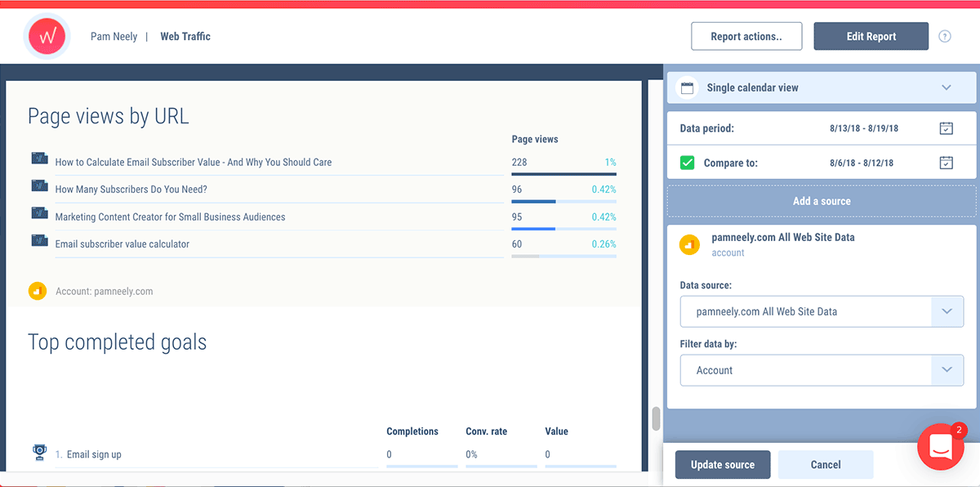The image size is (980, 487).
Task: Open the red chat support bubble
Action: (x=941, y=447)
